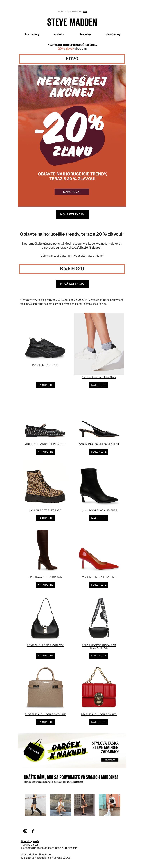
Task: Go to the Kabelky category
Action: tap(85, 34)
